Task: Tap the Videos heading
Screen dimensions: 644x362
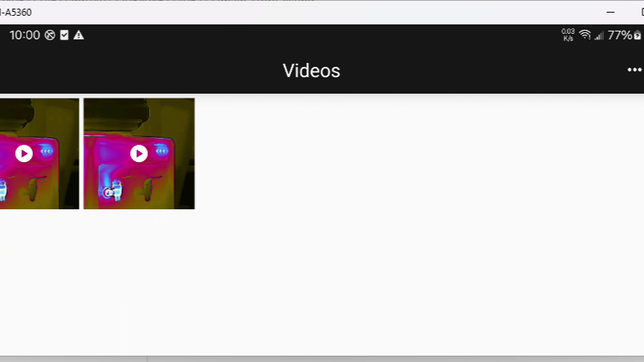Action: click(x=311, y=71)
